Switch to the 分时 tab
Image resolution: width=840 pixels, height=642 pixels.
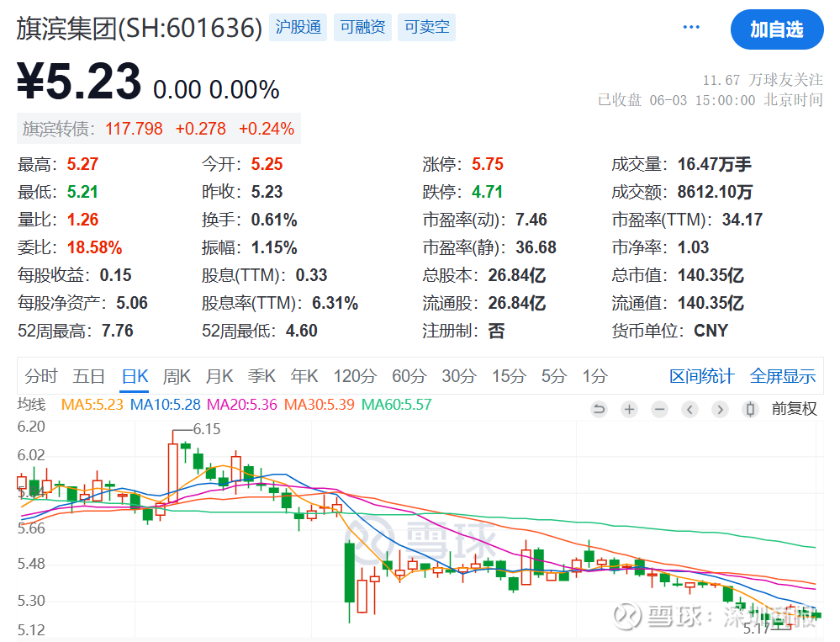40,376
